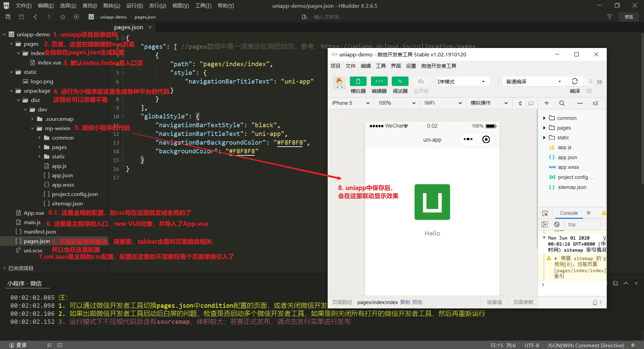The height and width of the screenshot is (349, 644).
Task: Expand the common folder in WeChat devtools
Action: pyautogui.click(x=544, y=118)
